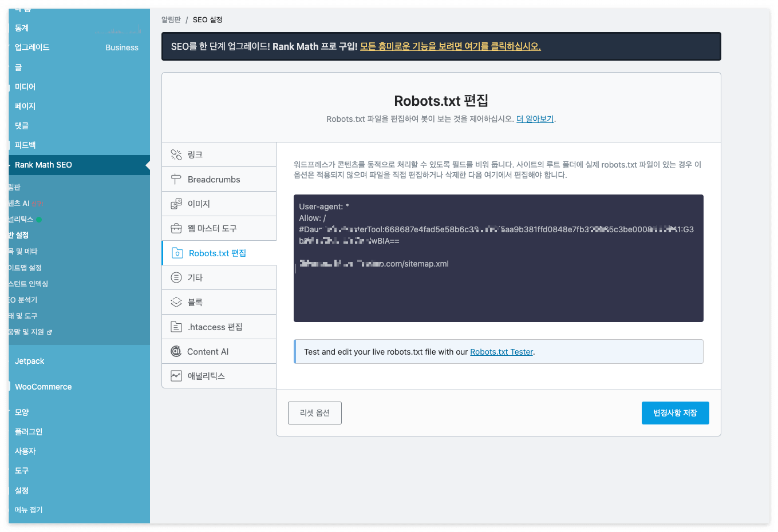Click the 미디어 sidebar menu item
Image resolution: width=778 pixels, height=532 pixels.
(x=25, y=86)
